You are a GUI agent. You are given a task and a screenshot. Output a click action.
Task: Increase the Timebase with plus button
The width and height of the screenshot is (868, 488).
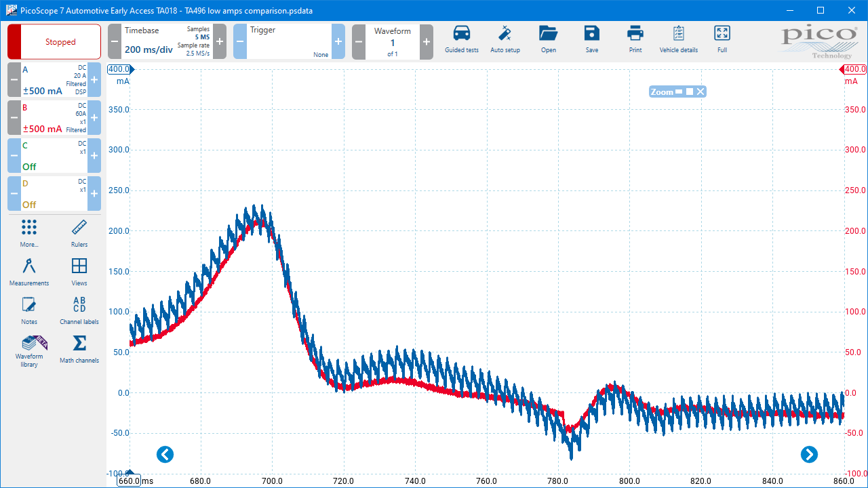click(220, 42)
